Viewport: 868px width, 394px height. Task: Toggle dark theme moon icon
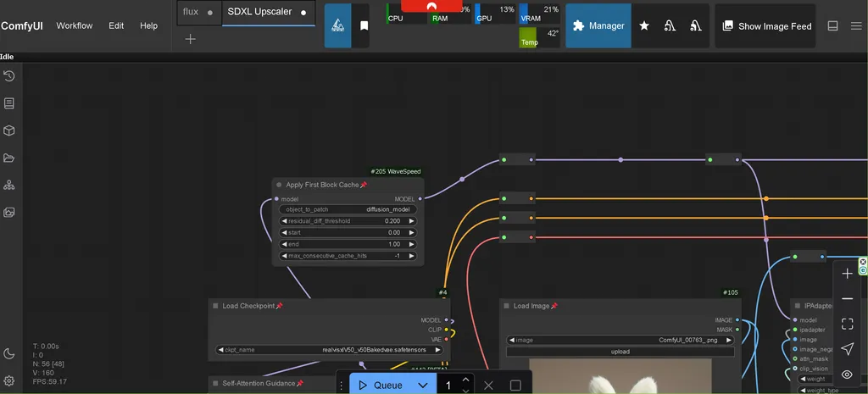coord(8,353)
